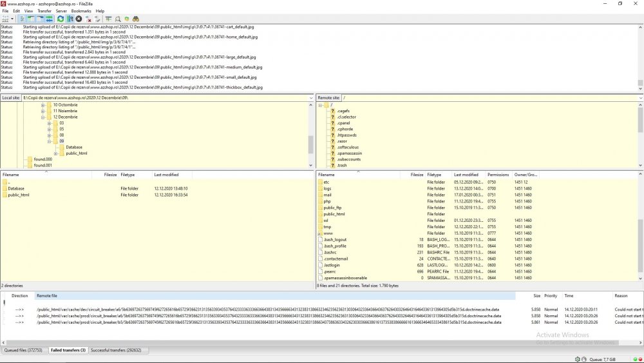Sort remote files by Last modified header
This screenshot has height=363, width=644.
[x=466, y=175]
